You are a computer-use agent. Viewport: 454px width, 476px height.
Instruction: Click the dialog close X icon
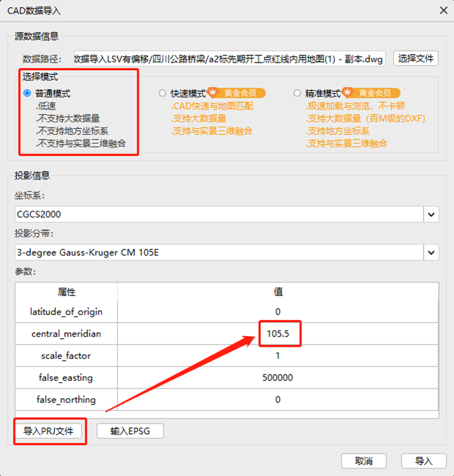442,10
